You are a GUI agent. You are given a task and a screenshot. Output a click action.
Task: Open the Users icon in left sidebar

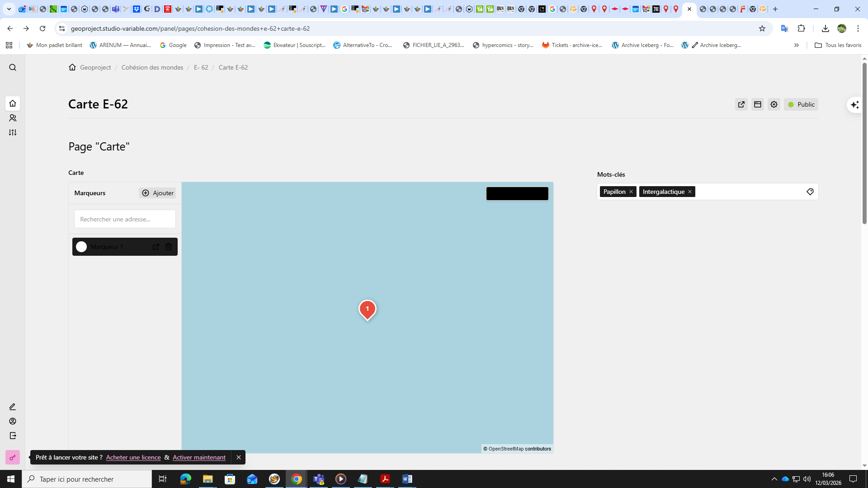click(x=13, y=118)
